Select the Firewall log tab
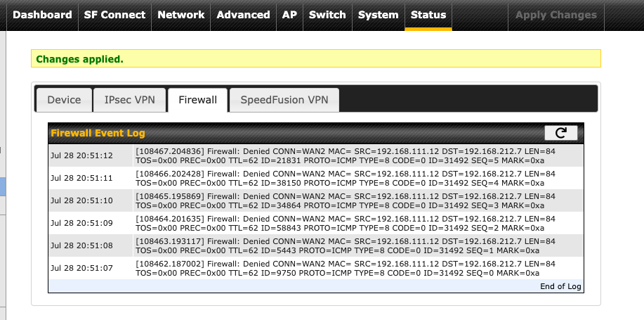 click(x=197, y=100)
